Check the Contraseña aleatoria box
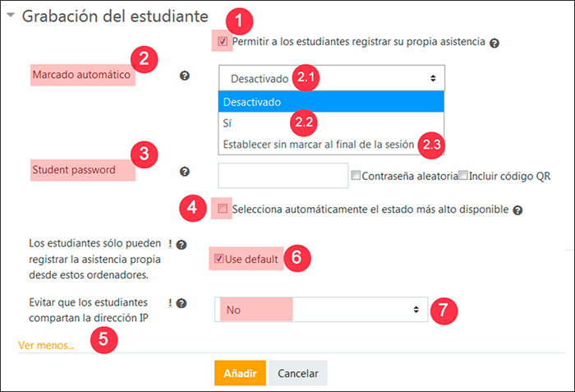Image resolution: width=575 pixels, height=392 pixels. [x=355, y=175]
